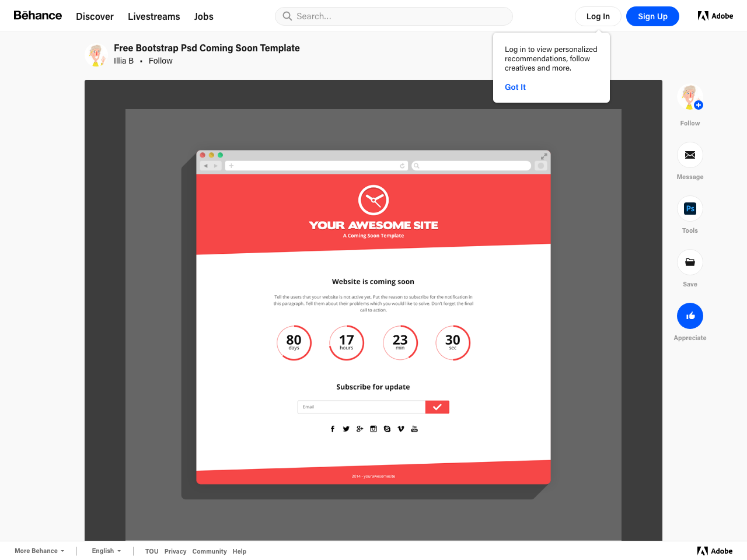Open the Discover menu

[95, 16]
